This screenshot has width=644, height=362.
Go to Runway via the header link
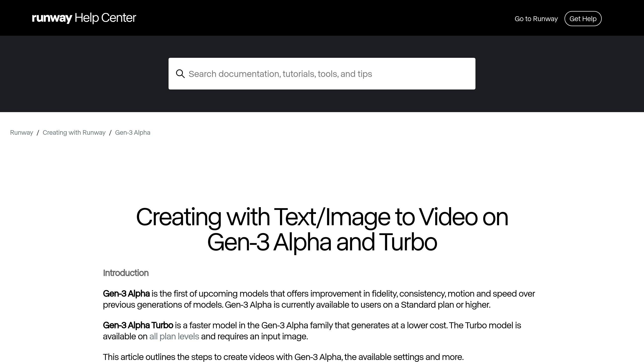click(x=536, y=19)
